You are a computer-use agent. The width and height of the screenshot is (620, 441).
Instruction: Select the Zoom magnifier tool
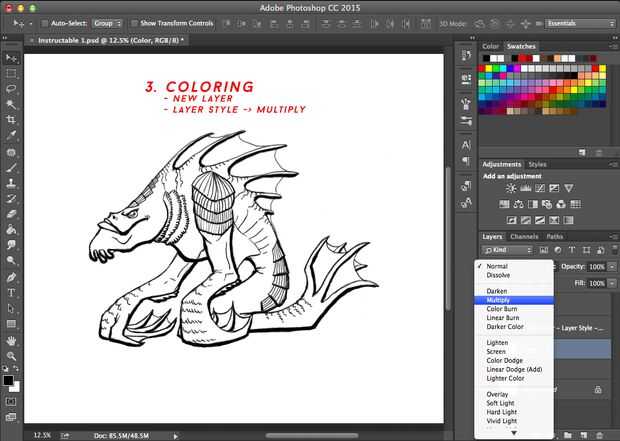click(x=12, y=356)
